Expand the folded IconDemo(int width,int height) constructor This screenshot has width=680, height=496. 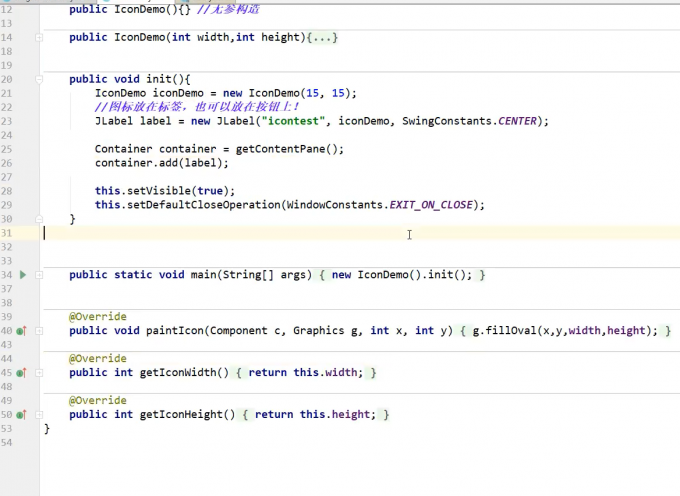[40, 37]
